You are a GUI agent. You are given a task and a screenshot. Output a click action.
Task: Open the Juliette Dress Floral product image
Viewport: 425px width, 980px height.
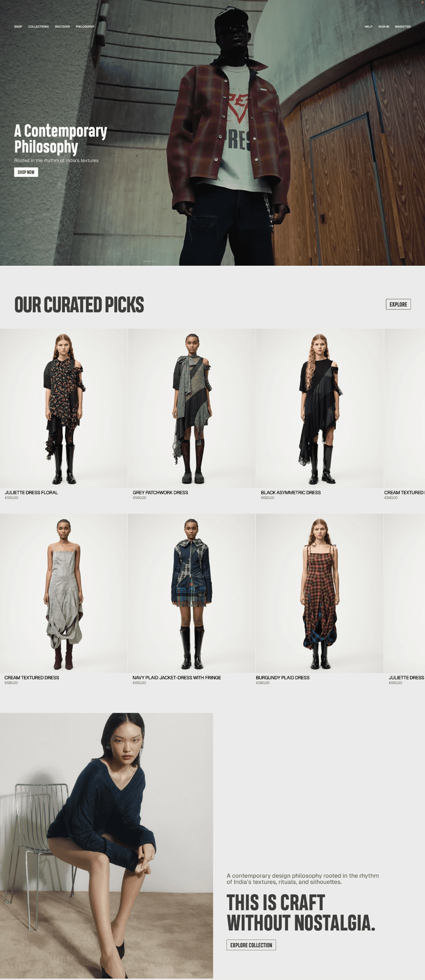tap(63, 408)
